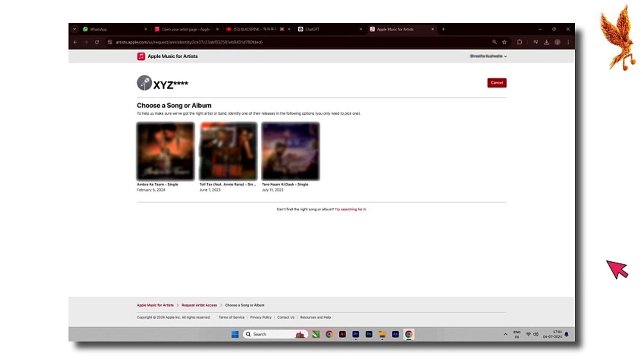This screenshot has width=643, height=364.
Task: Open Resources and Help footer link
Action: (315, 317)
